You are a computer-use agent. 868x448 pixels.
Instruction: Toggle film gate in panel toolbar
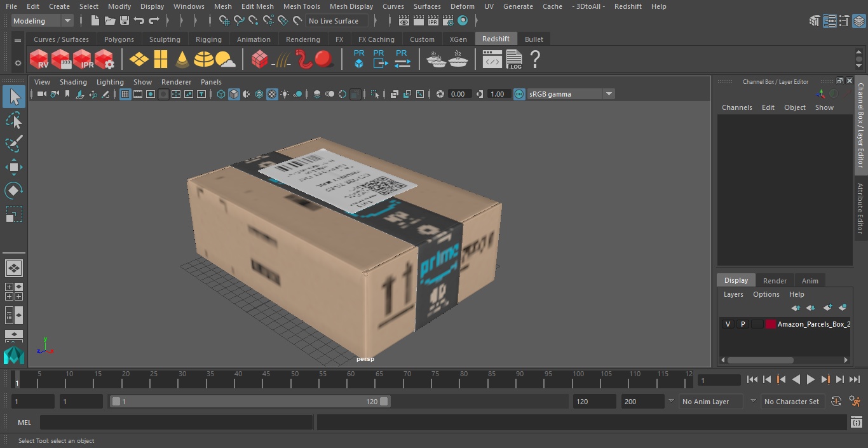[138, 94]
